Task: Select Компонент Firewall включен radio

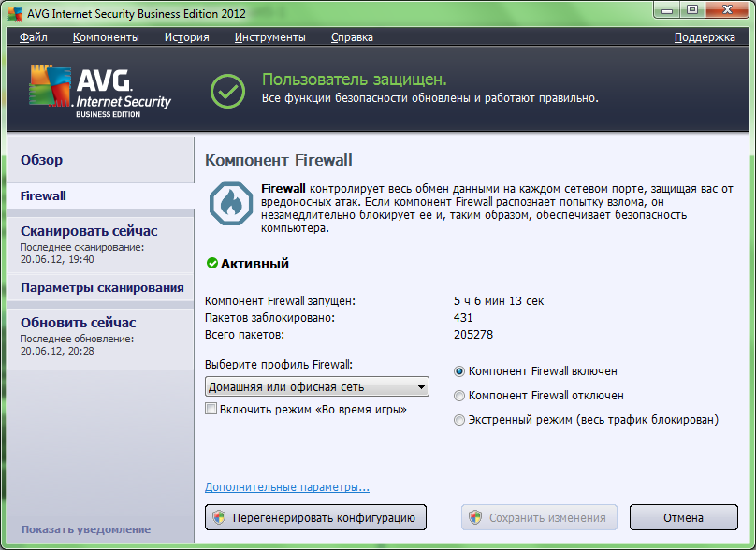Action: 459,371
